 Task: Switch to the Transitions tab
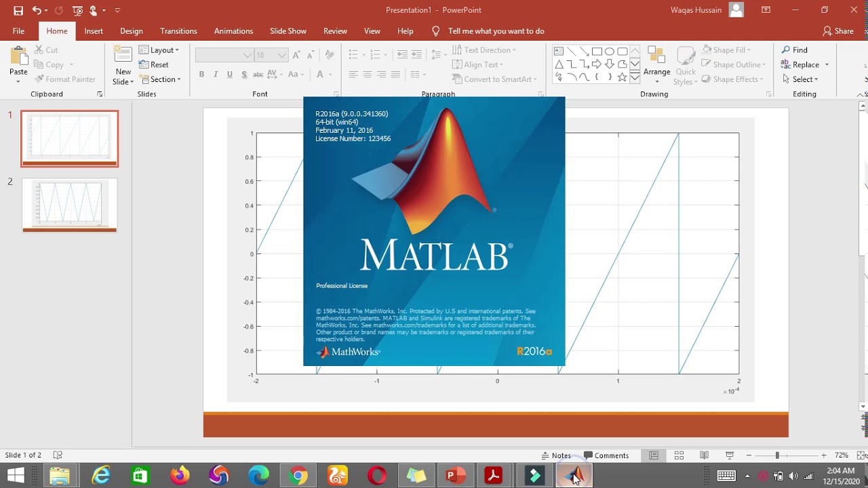[178, 31]
